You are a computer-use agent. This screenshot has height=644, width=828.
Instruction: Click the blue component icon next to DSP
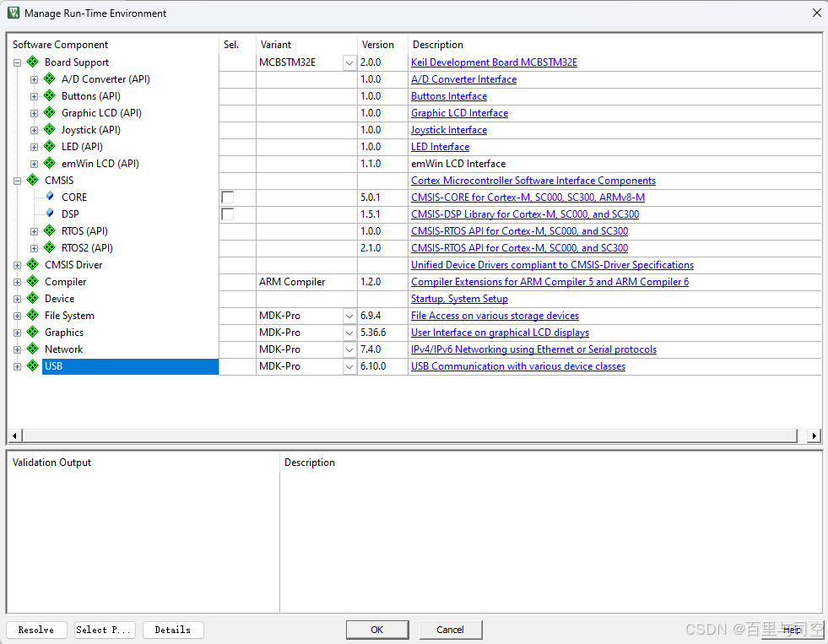pyautogui.click(x=50, y=214)
